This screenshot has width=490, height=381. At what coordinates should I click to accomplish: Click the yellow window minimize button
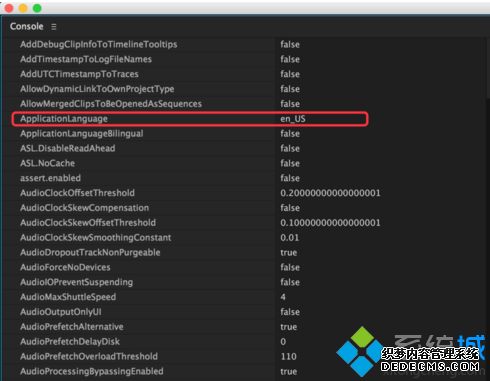pos(23,8)
